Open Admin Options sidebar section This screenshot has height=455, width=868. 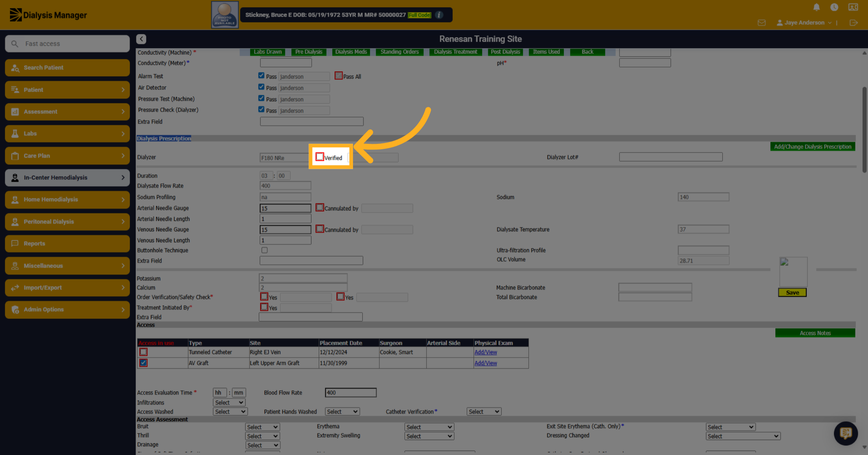(x=67, y=309)
